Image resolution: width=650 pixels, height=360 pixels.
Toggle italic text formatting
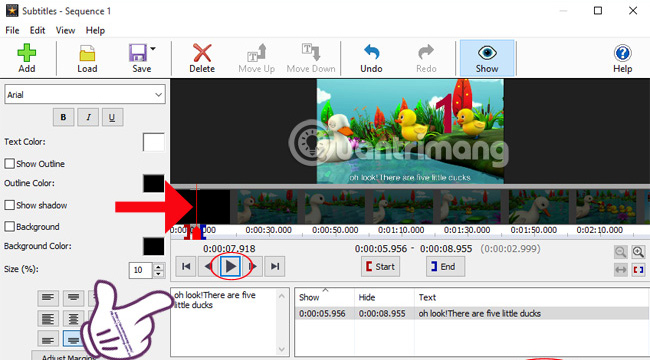pos(88,117)
